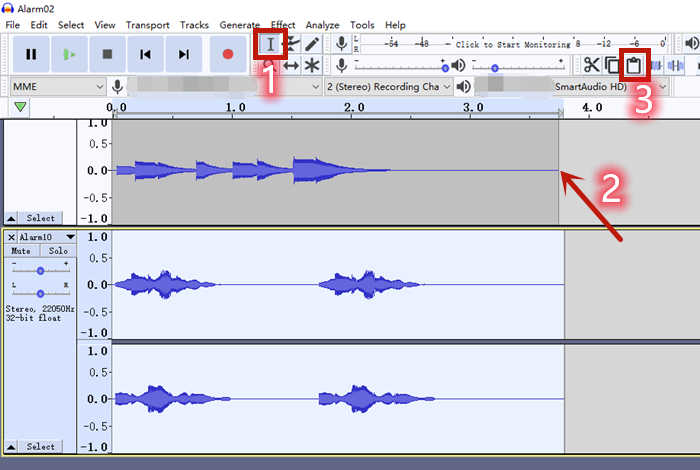
Task: Open the SmartAudio HD playback device dropdown
Action: pyautogui.click(x=571, y=87)
